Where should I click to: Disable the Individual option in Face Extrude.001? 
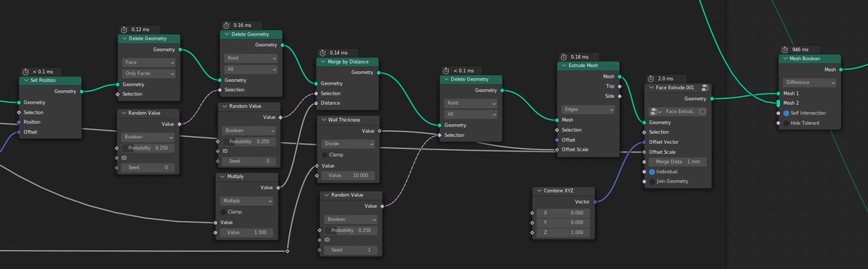coord(652,171)
